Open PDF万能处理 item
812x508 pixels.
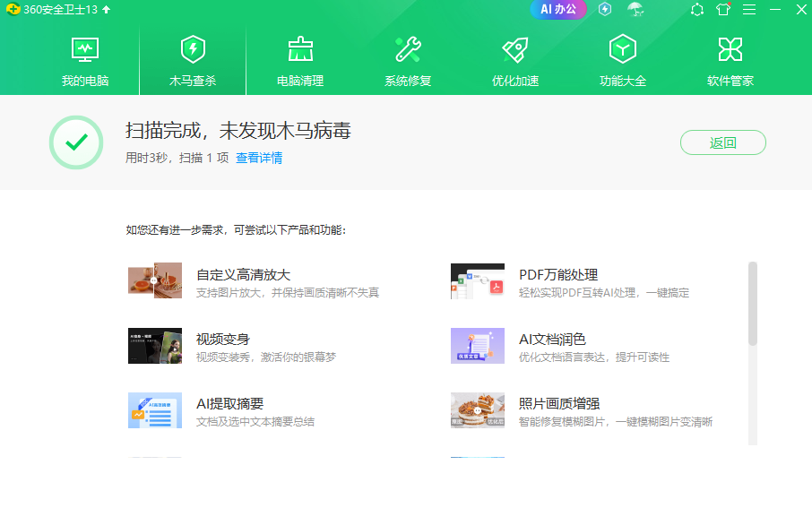pos(570,282)
